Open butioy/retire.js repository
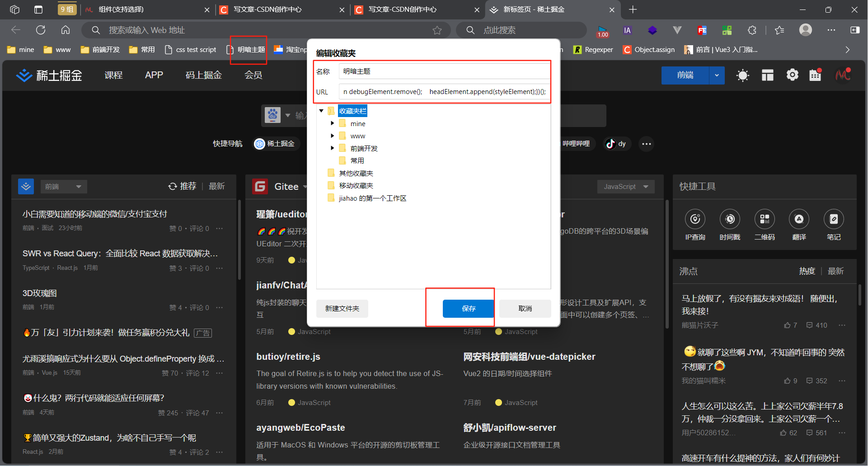 click(x=288, y=357)
